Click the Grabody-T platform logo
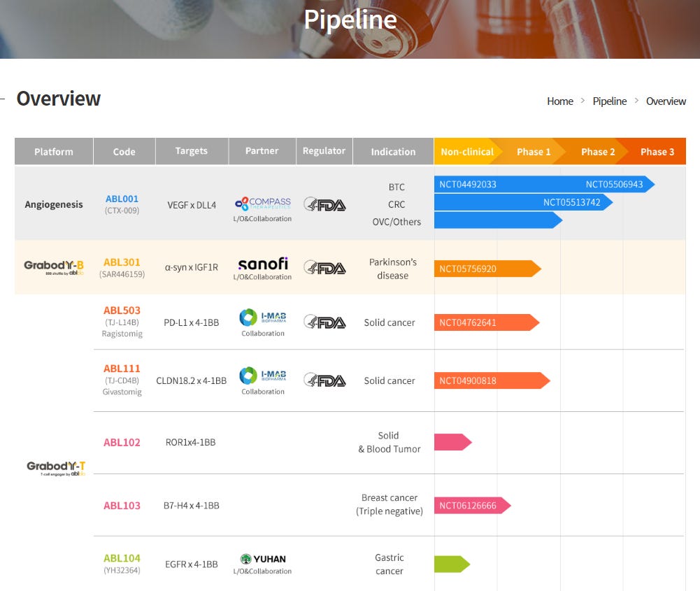Screen dimensions: 700x591 click(56, 468)
